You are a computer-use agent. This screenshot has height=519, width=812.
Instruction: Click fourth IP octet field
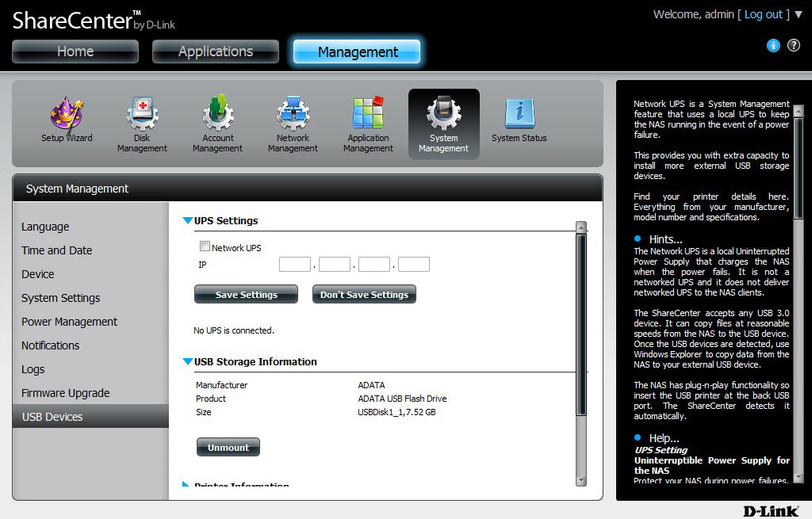(414, 265)
